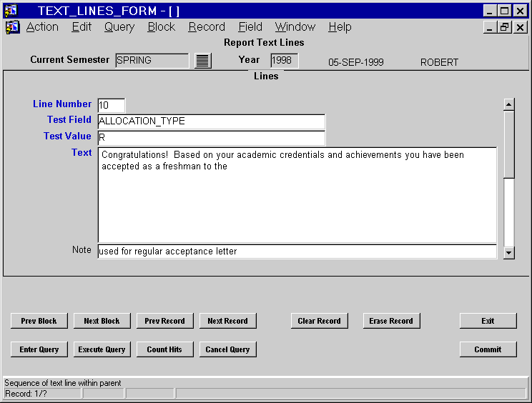
Task: Run Execute Query
Action: click(x=102, y=349)
